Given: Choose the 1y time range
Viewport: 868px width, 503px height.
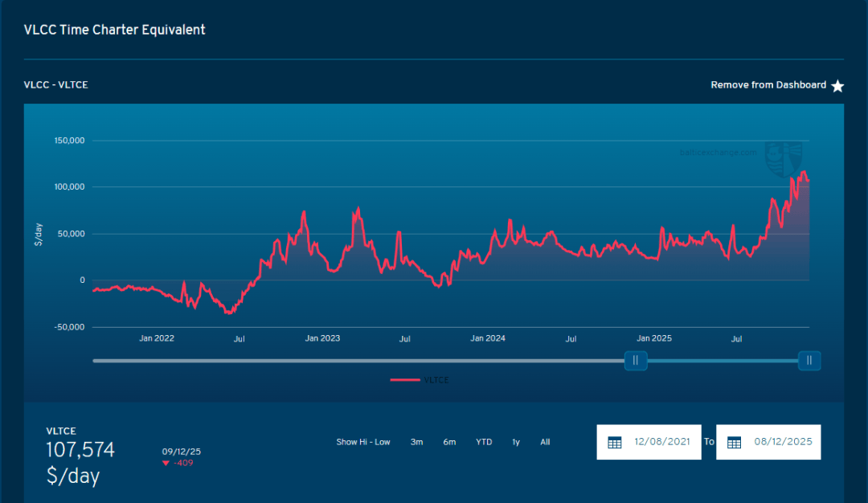Looking at the screenshot, I should [x=516, y=442].
